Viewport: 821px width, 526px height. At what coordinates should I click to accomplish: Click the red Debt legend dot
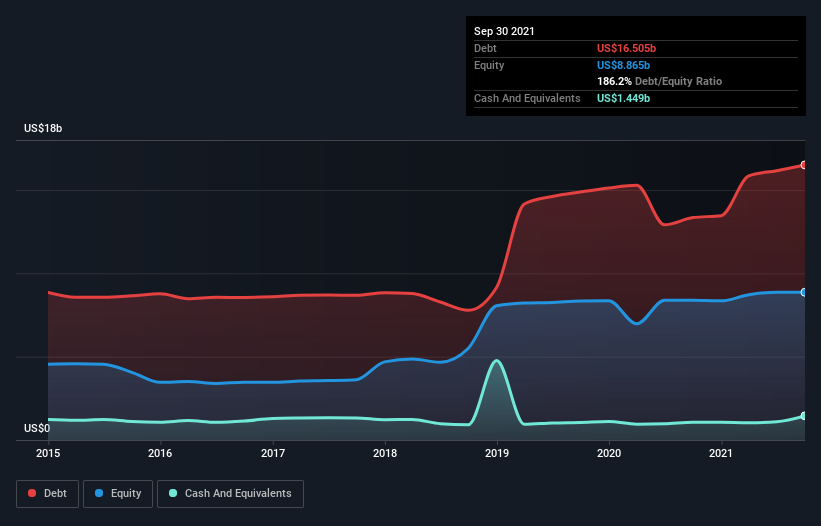point(32,493)
